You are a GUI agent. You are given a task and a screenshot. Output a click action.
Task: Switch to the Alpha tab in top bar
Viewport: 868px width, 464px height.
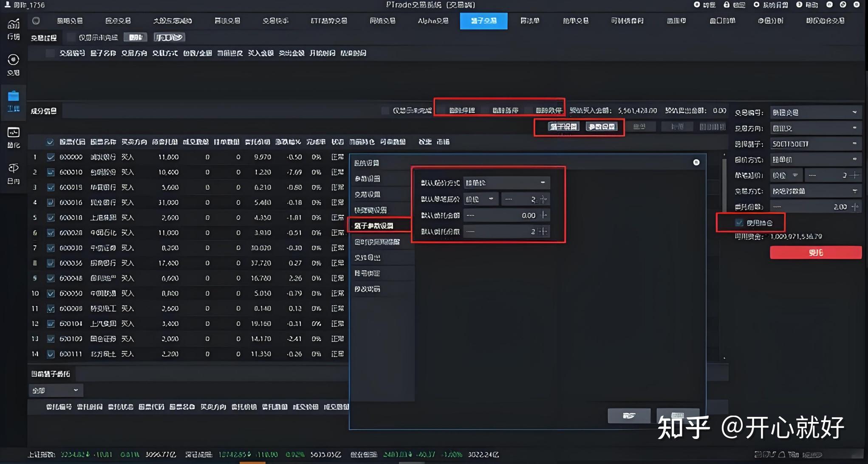point(433,21)
